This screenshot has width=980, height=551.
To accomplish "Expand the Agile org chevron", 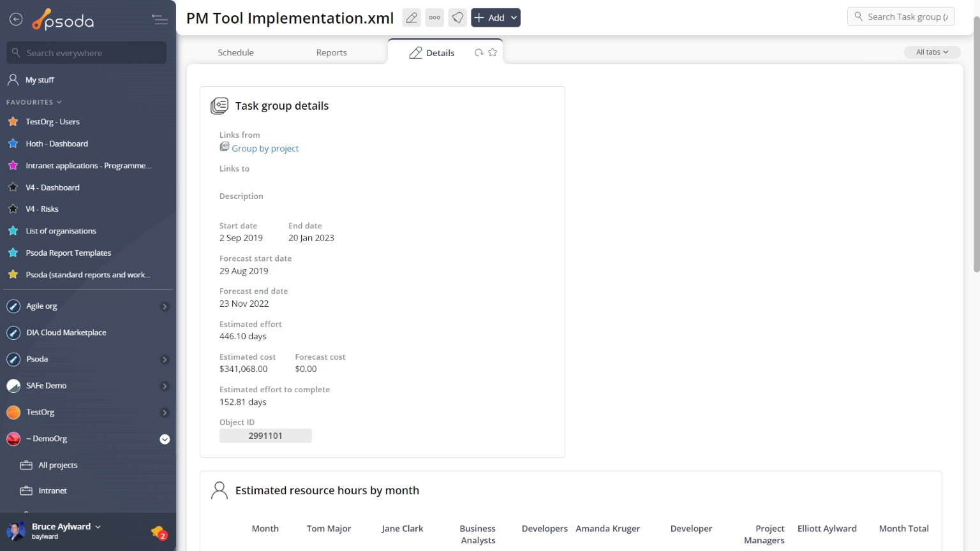I will 165,307.
